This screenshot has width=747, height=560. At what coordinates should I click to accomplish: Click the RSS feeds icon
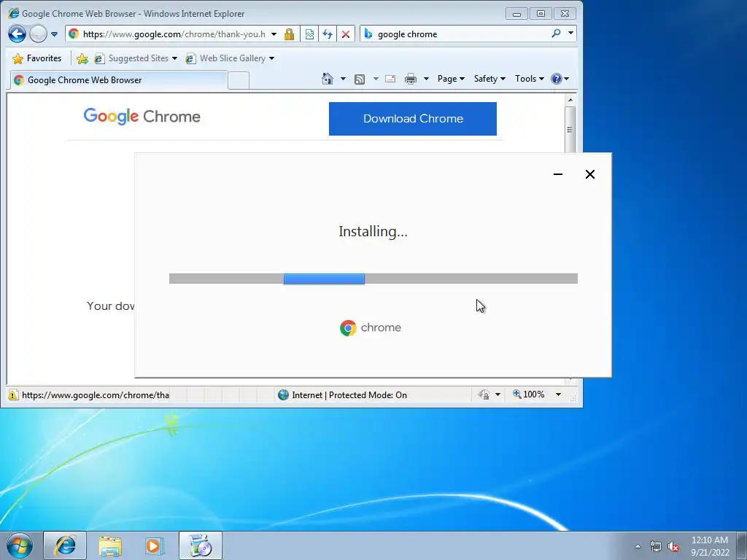click(360, 79)
